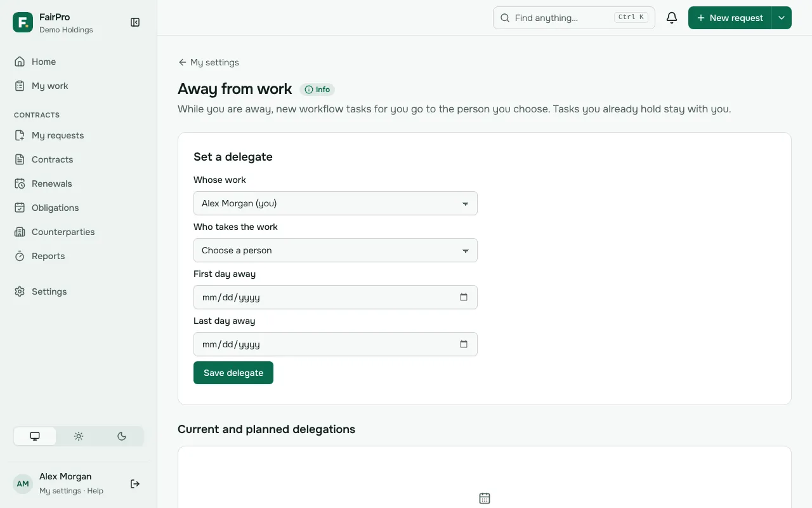Viewport: 812px width, 508px height.
Task: Click the Info badge
Action: pos(317,90)
